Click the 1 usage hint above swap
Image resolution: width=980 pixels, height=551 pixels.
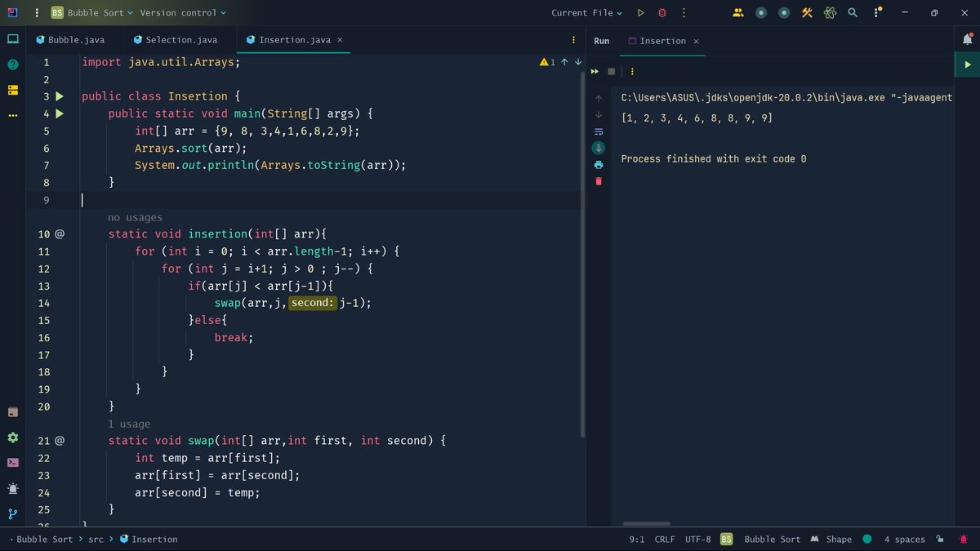coord(129,424)
